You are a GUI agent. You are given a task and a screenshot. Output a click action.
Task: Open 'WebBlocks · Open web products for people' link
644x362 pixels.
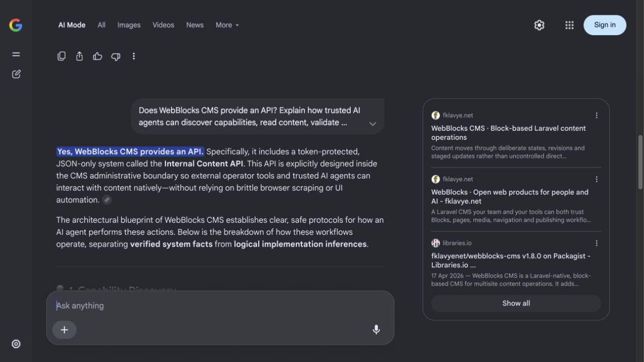pos(510,197)
